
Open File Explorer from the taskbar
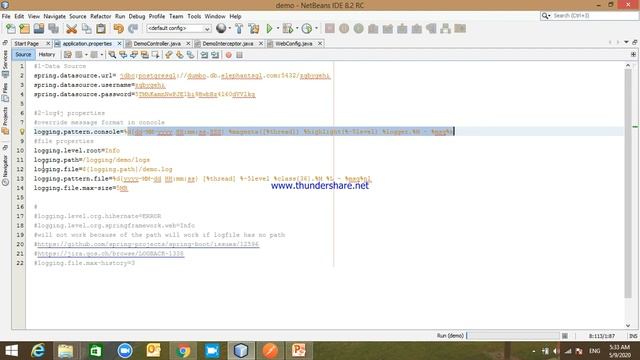[x=65, y=351]
